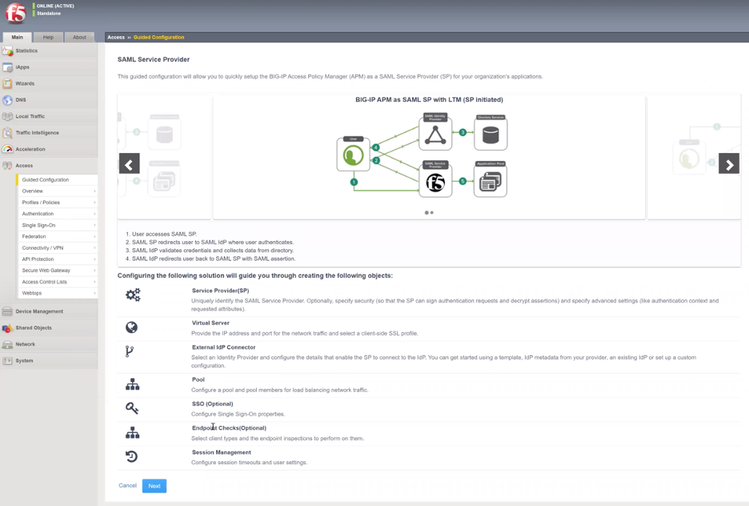Expand the Single Sign-On submenu

click(57, 225)
